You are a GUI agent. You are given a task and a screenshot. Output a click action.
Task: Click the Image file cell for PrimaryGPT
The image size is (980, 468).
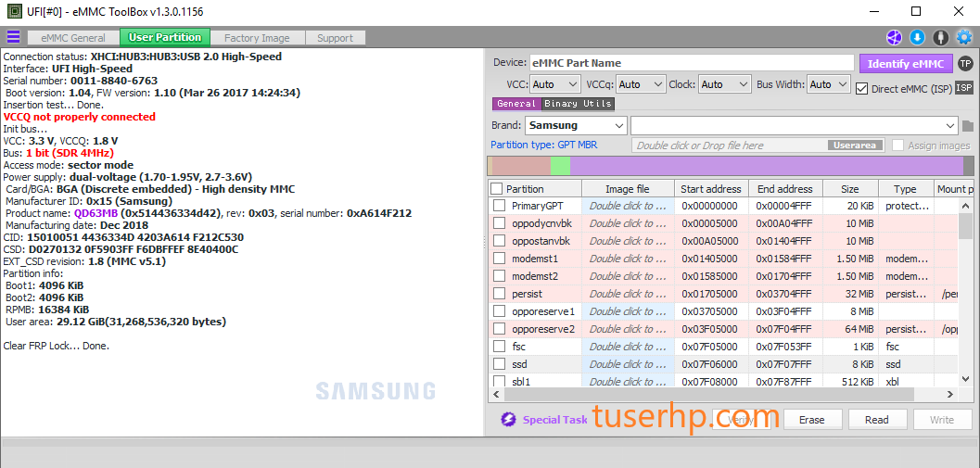628,206
